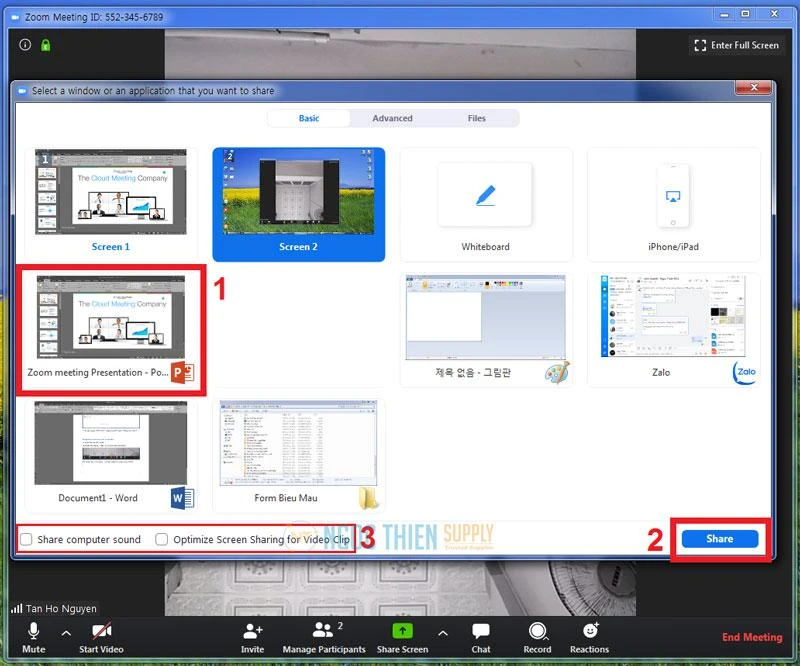The height and width of the screenshot is (666, 800).
Task: Choose the Zoom meeting Presentation PowerPoint window
Action: (x=110, y=328)
